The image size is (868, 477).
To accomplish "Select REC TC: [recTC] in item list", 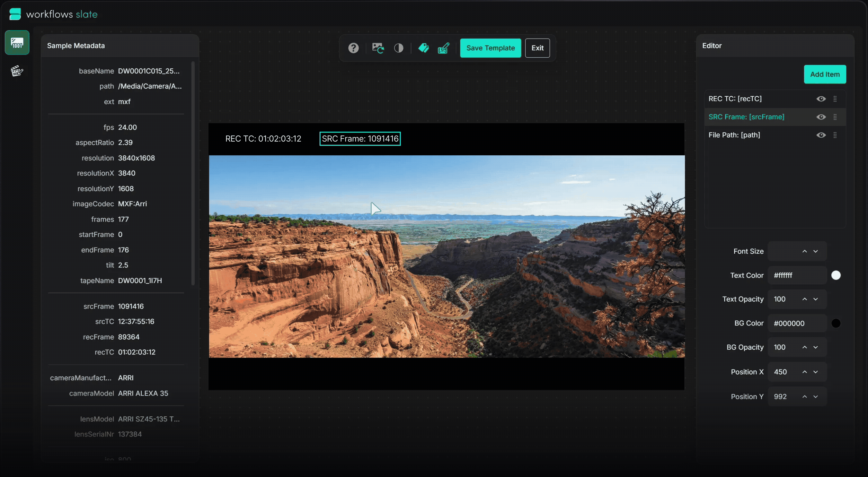I will (735, 99).
